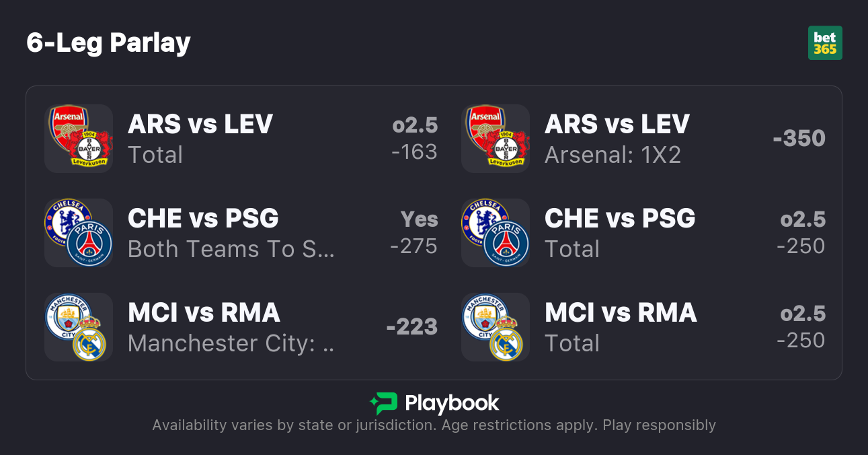Click the availability disclaimer text
The width and height of the screenshot is (868, 455).
click(x=434, y=425)
